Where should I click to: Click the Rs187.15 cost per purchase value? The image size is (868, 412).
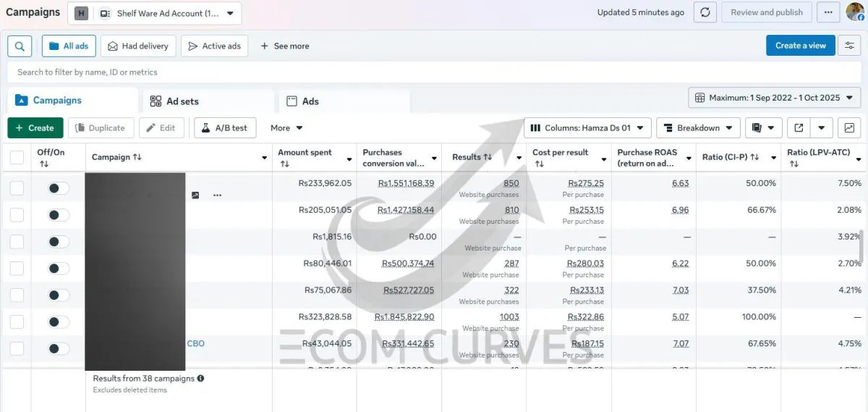click(586, 343)
